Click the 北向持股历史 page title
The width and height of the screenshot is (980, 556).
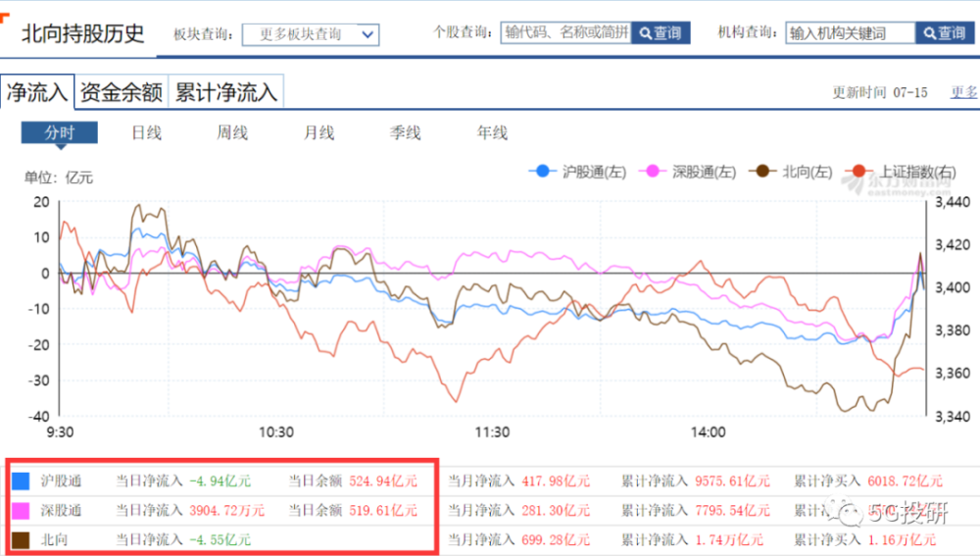[82, 33]
